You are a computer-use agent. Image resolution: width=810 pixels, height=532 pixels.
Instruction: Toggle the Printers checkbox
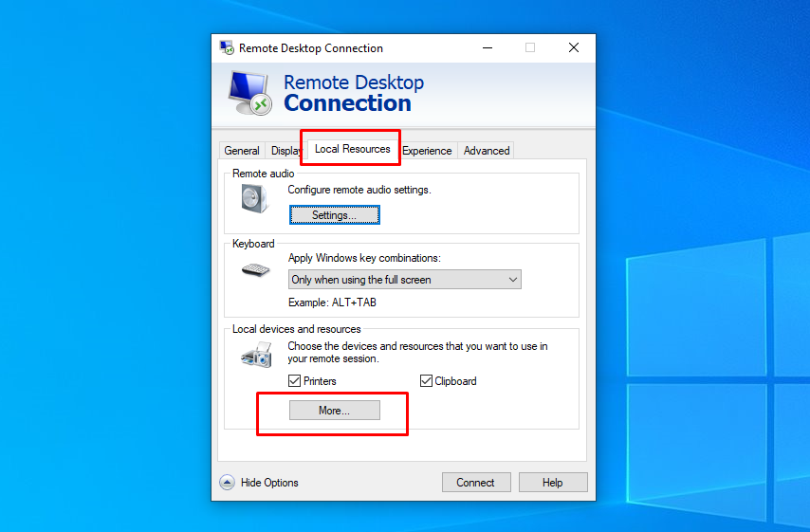pyautogui.click(x=294, y=380)
